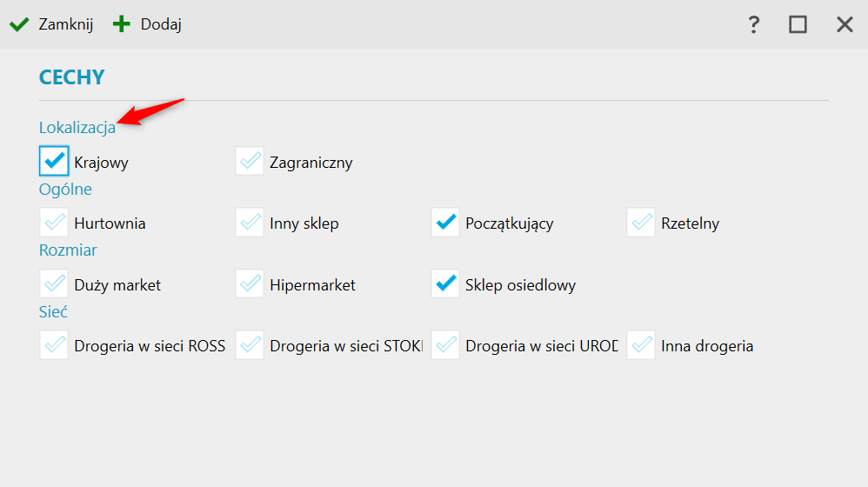Open help with the question mark icon
868x487 pixels.
(x=754, y=24)
